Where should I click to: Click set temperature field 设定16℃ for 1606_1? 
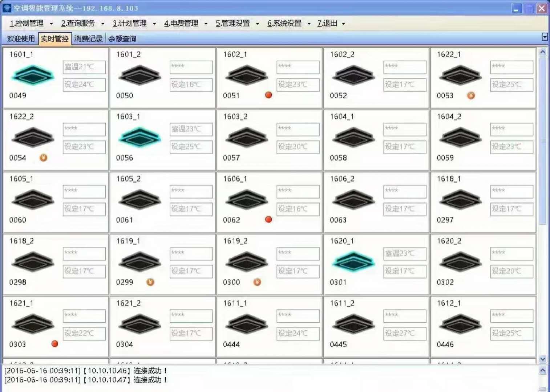298,209
